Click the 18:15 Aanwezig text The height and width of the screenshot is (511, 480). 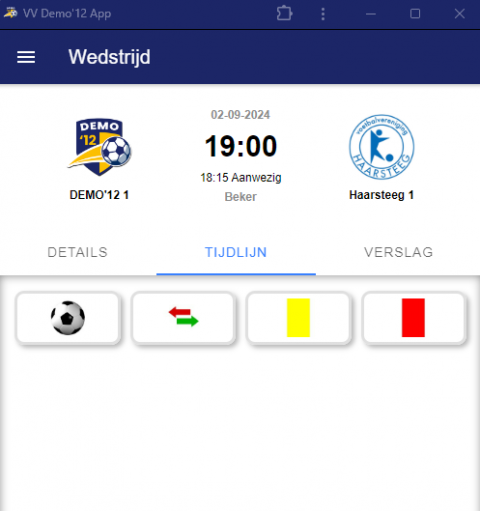point(241,178)
